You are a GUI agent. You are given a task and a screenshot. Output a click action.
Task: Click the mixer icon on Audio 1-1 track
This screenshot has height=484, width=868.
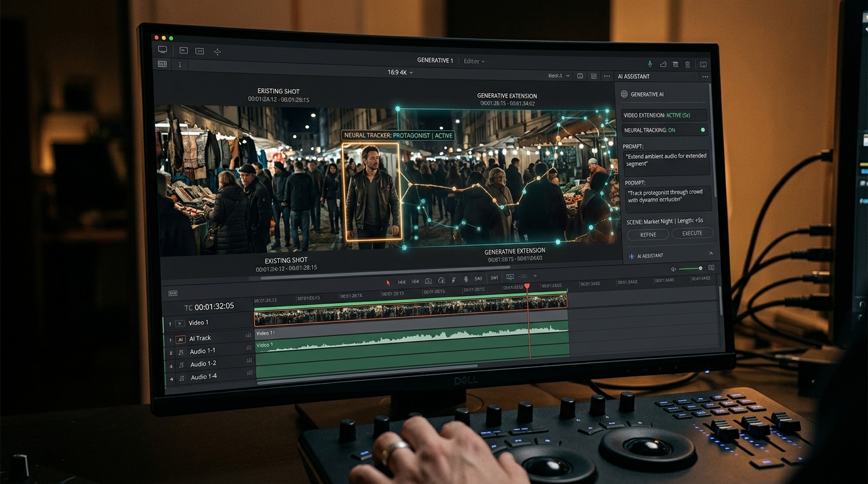249,348
